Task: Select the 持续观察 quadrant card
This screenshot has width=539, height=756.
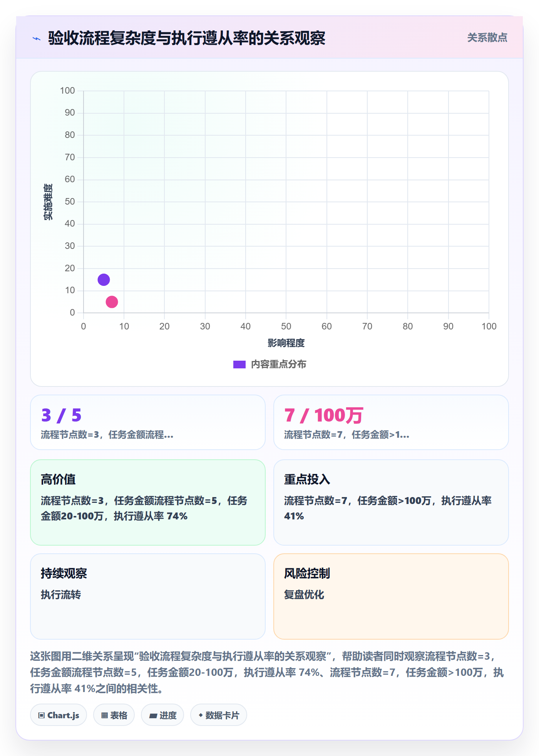Action: click(x=148, y=596)
